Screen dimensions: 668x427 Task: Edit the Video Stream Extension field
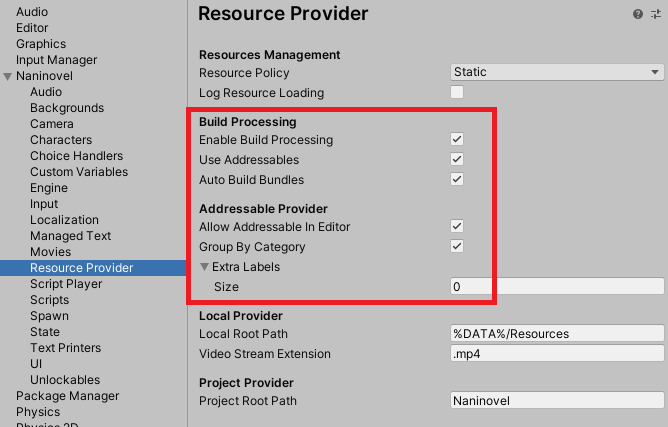[557, 354]
